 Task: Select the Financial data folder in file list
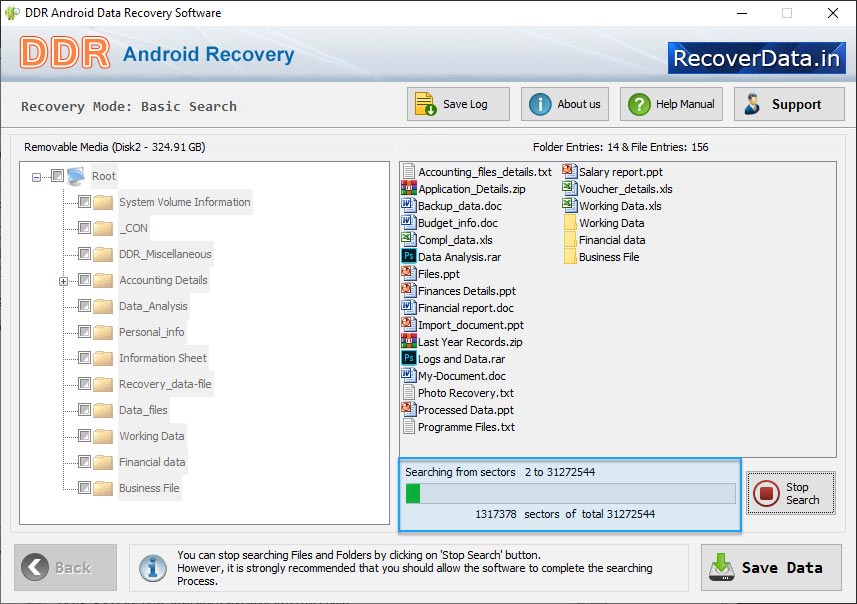[x=604, y=240]
